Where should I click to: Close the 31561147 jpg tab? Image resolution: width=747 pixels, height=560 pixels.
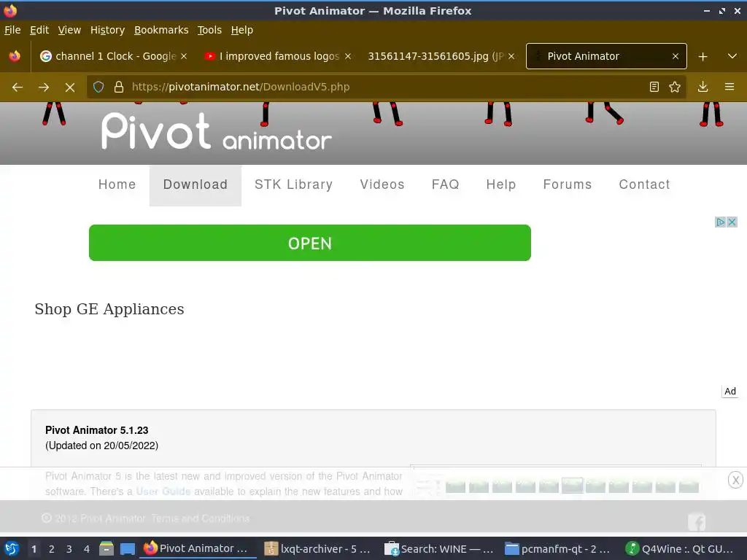511,56
